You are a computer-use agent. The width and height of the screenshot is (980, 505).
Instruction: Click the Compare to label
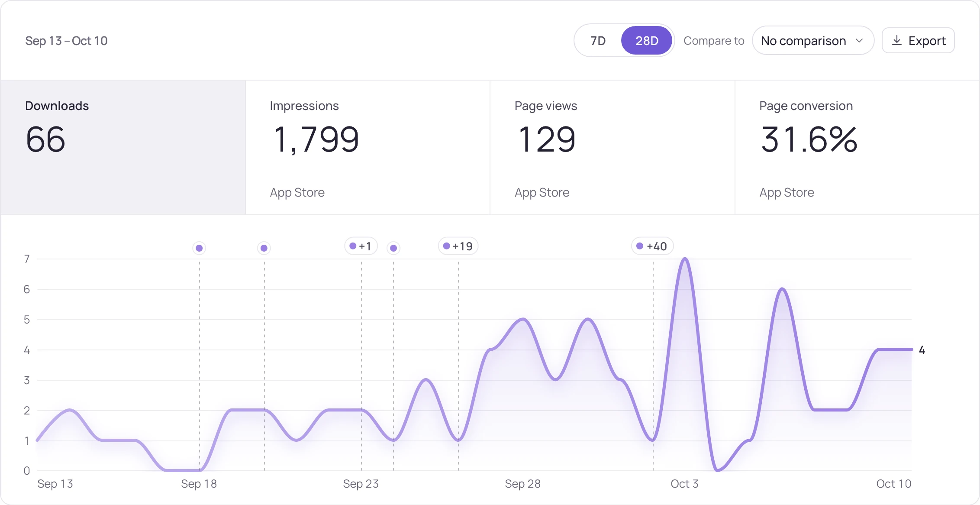pos(714,41)
